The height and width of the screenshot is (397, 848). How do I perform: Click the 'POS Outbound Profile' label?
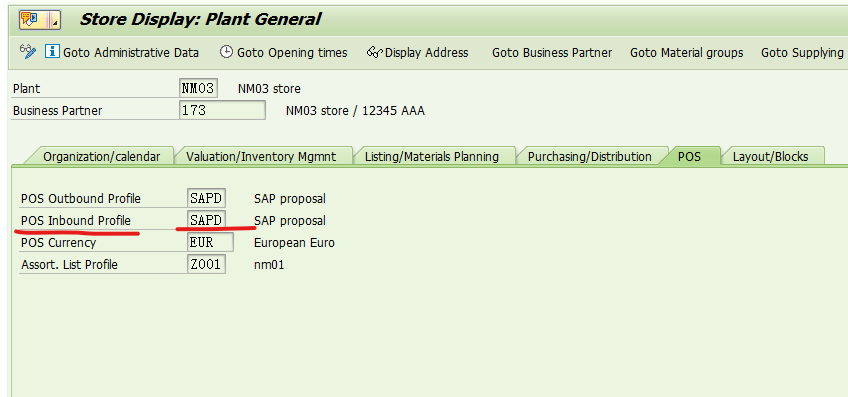(x=81, y=199)
